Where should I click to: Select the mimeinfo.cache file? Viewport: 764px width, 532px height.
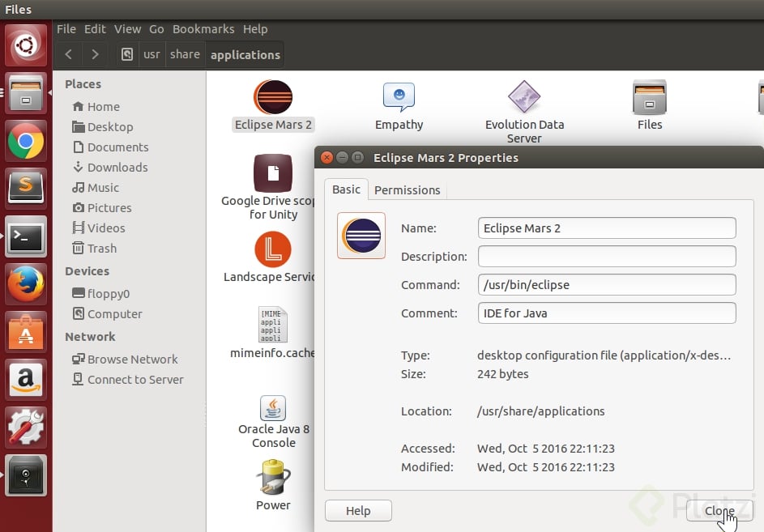pyautogui.click(x=272, y=333)
